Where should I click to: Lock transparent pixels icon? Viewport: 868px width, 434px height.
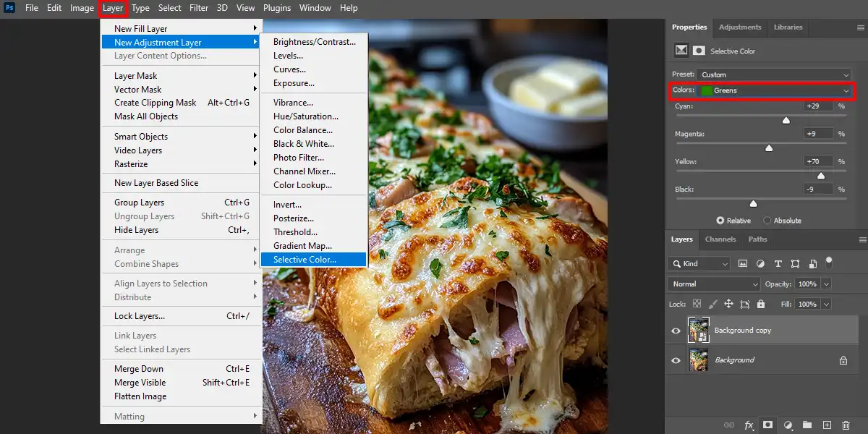(x=697, y=305)
